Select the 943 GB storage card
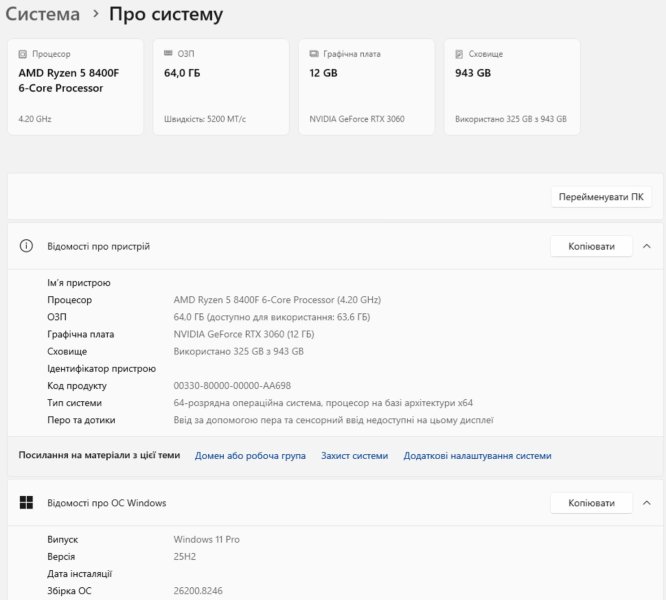This screenshot has width=666, height=600. click(x=512, y=87)
